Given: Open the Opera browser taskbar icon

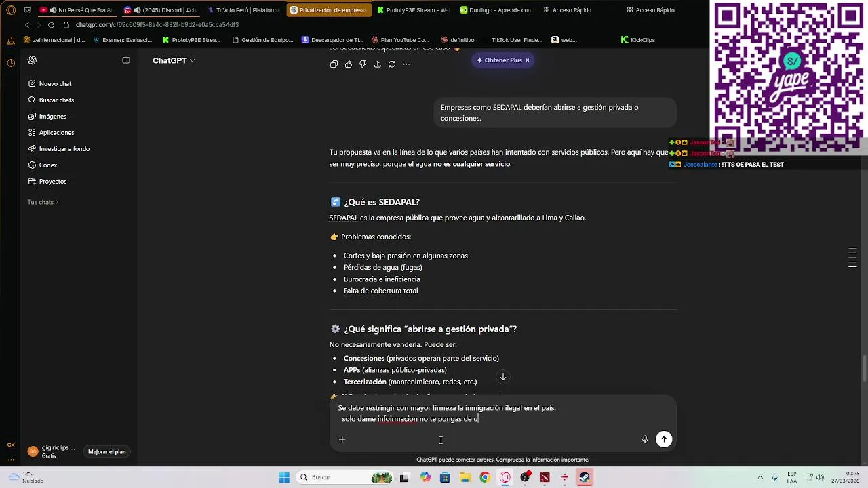Looking at the screenshot, I should pos(505,478).
